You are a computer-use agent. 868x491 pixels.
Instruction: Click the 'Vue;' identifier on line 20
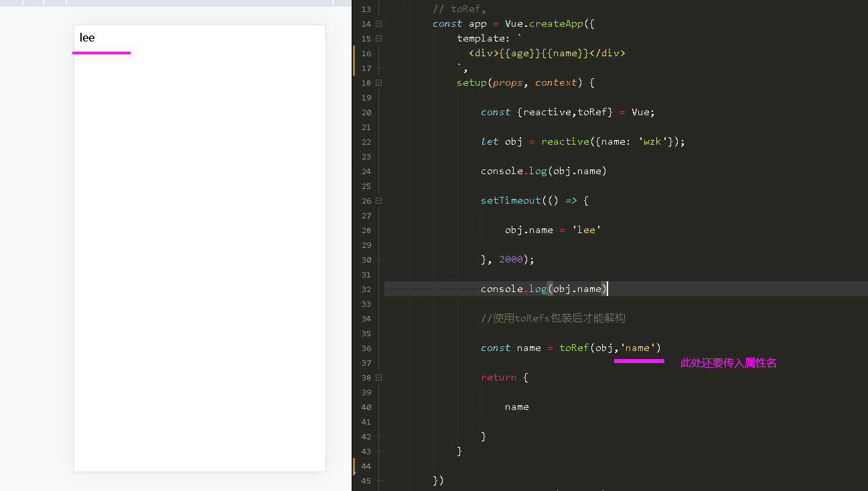point(644,112)
